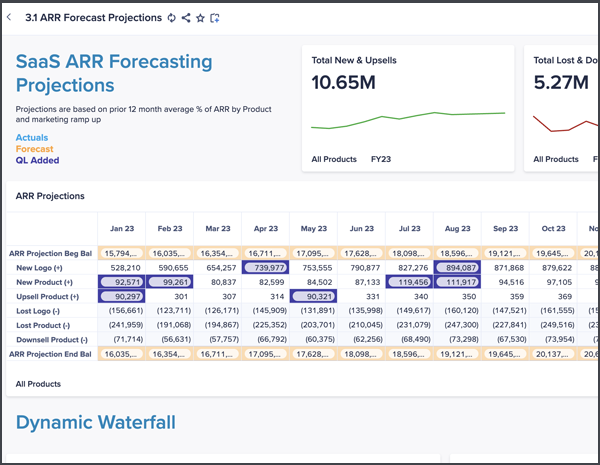Select the Lost Product (-) row label
The image size is (600, 465).
coord(43,325)
